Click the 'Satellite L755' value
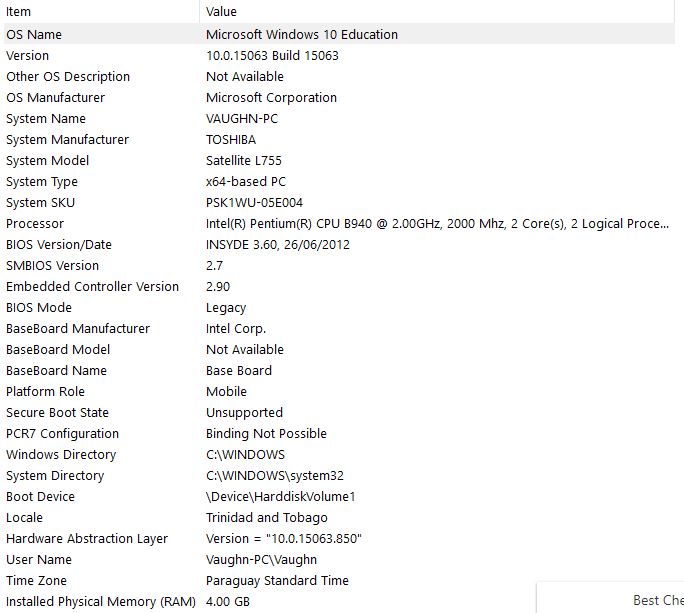This screenshot has width=684, height=613. pos(244,161)
